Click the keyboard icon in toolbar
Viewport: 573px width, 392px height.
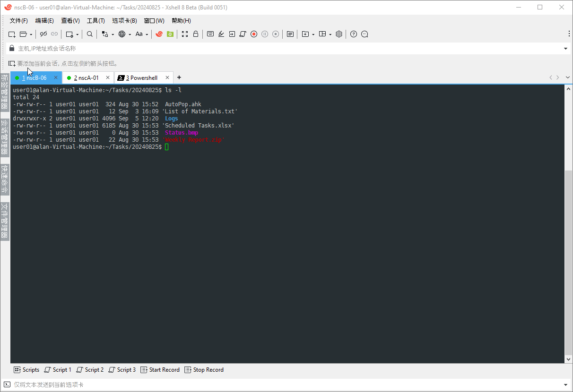(x=210, y=34)
